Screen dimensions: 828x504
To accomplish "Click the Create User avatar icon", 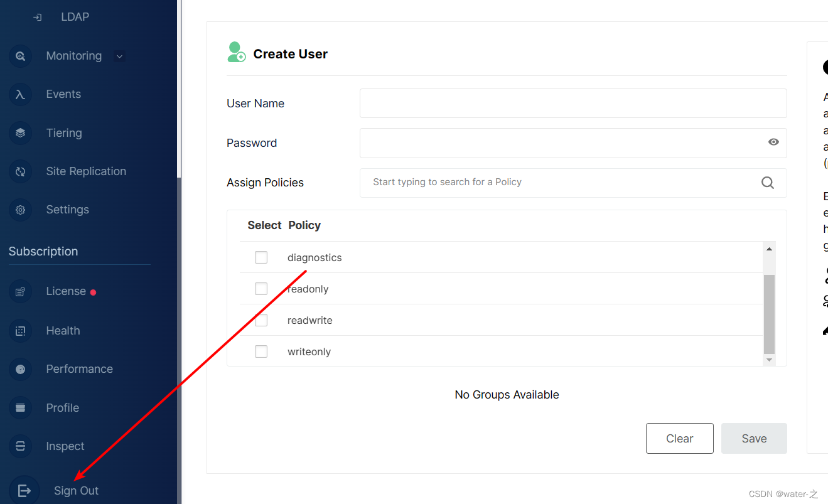I will 237,52.
